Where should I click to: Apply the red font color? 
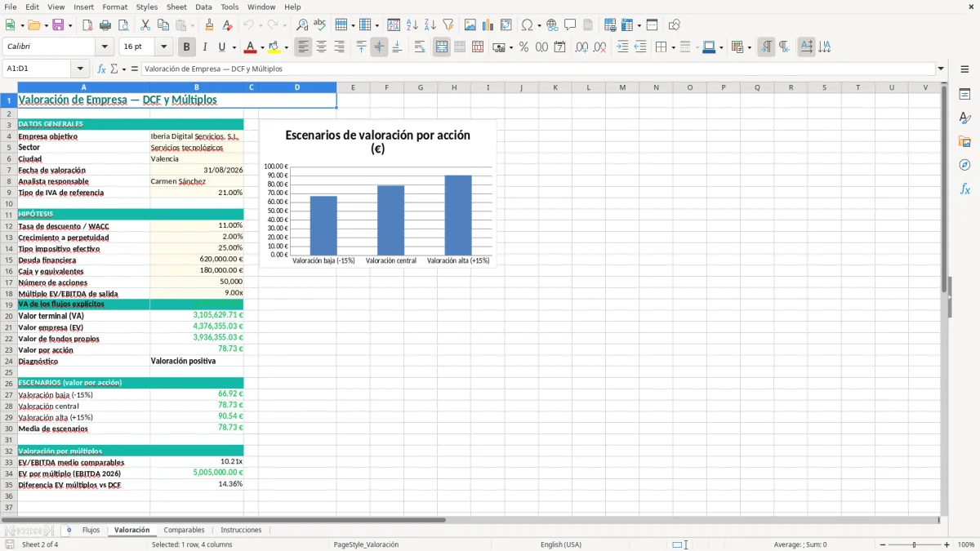coord(250,47)
